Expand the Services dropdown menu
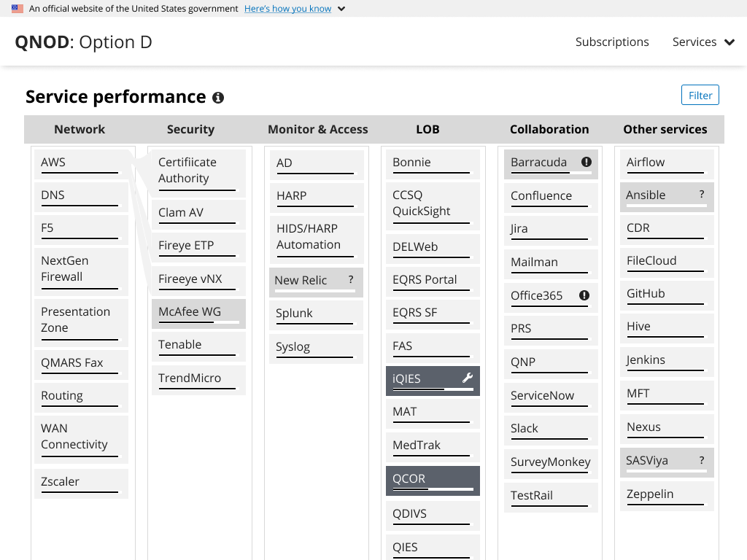The height and width of the screenshot is (560, 747). pos(703,42)
